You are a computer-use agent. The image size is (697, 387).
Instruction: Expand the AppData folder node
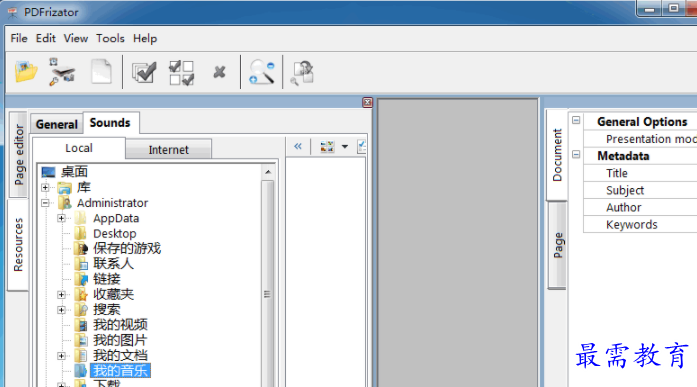click(61, 218)
